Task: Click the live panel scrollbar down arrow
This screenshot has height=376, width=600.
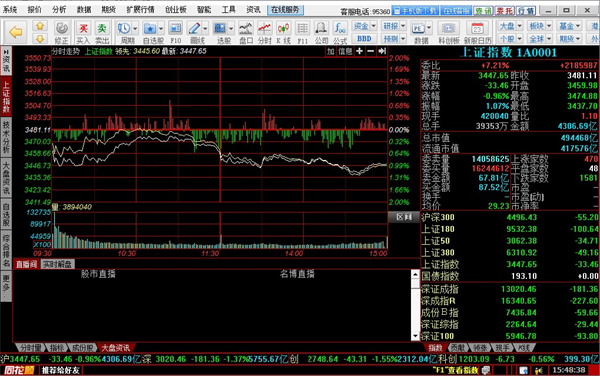Action: pyautogui.click(x=415, y=336)
